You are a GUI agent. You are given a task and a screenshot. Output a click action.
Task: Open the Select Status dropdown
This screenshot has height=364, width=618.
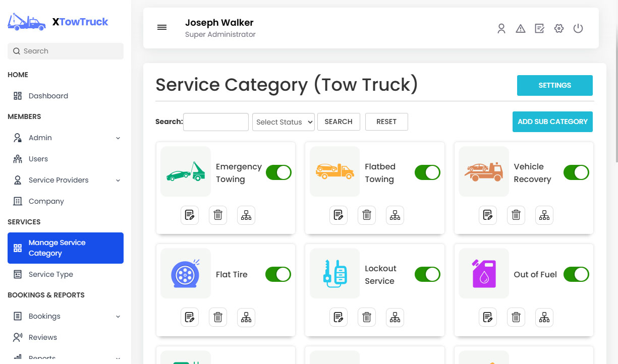(x=283, y=122)
